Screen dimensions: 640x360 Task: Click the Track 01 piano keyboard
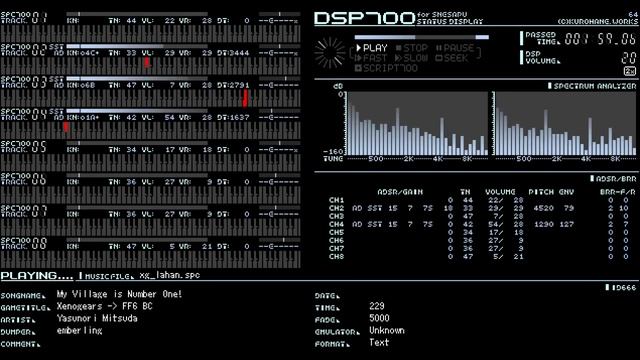click(x=151, y=33)
